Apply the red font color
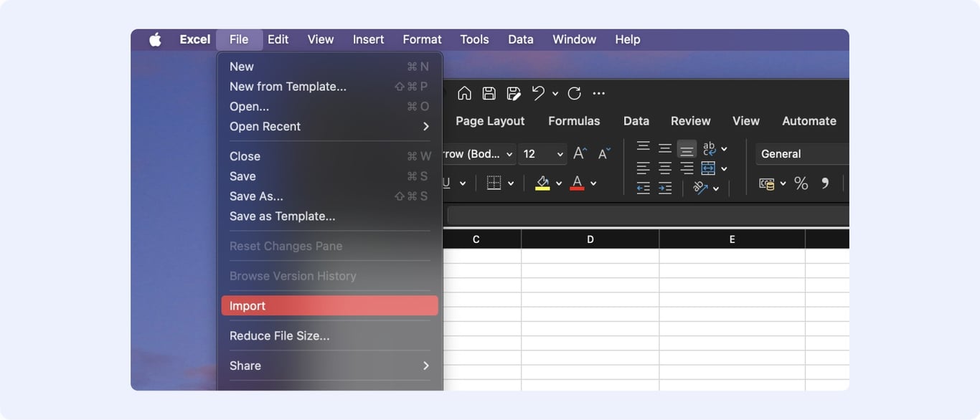Viewport: 980px width, 420px height. point(577,183)
